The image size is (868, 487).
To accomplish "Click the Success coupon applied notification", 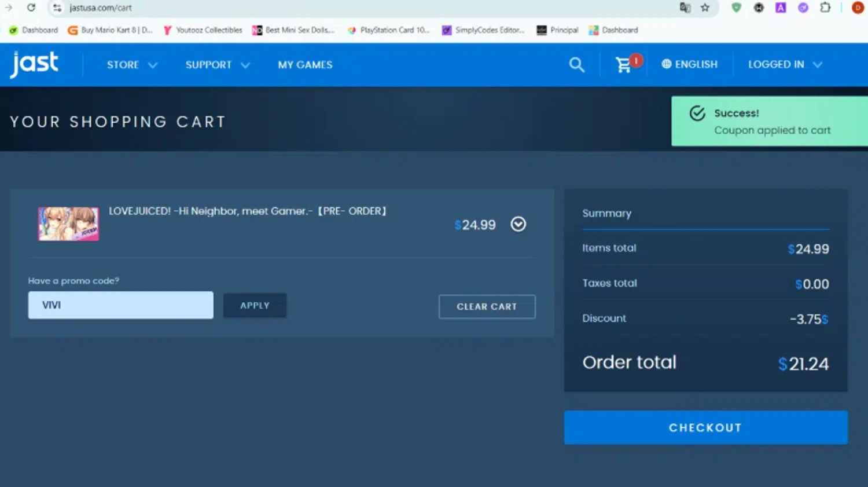I will click(x=770, y=121).
